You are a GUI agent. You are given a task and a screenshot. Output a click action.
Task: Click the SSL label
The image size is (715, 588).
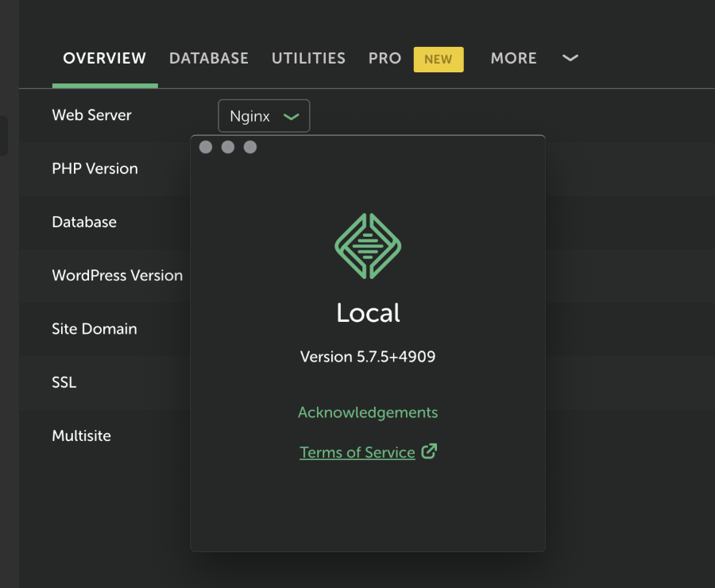(x=64, y=382)
